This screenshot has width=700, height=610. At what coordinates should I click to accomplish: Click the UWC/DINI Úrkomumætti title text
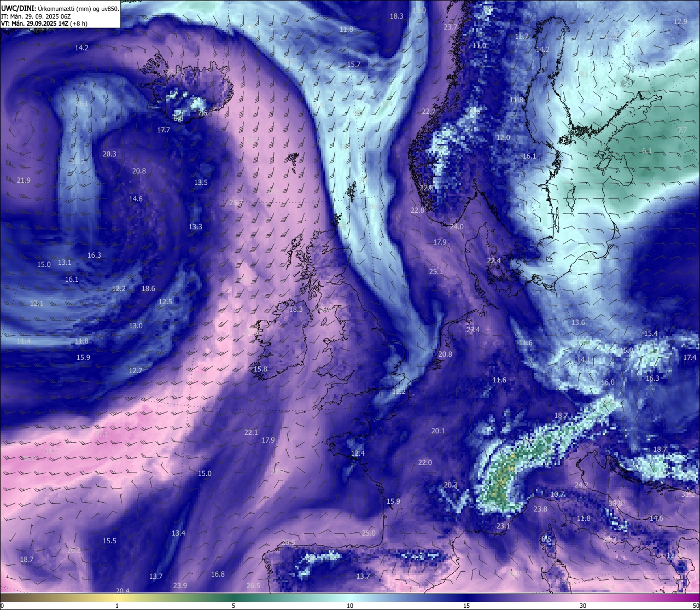click(x=60, y=8)
